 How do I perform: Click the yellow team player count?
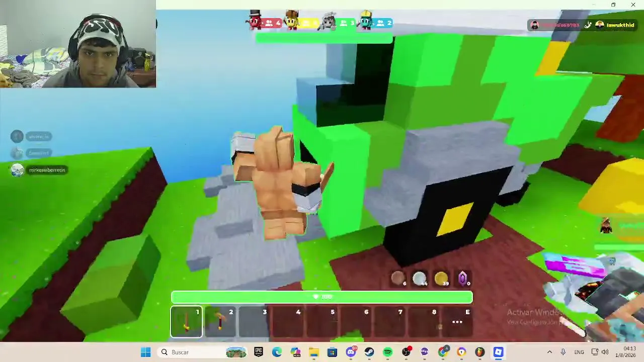tap(309, 23)
